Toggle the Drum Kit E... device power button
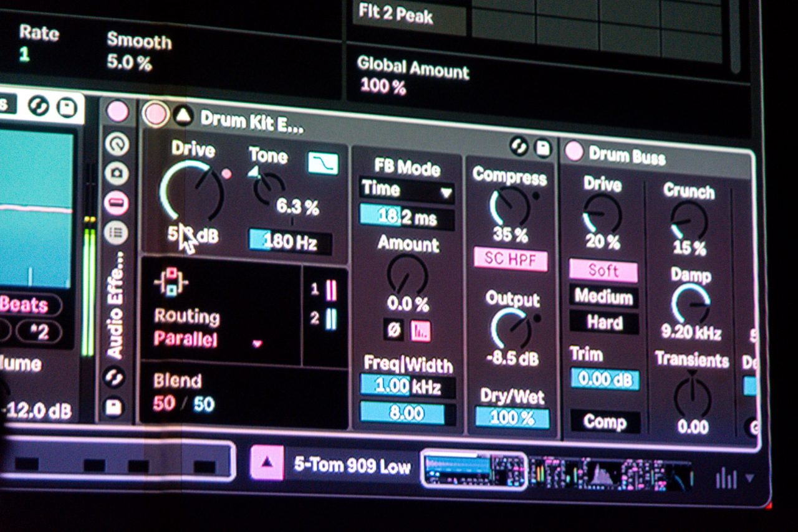The image size is (798, 532). click(155, 114)
